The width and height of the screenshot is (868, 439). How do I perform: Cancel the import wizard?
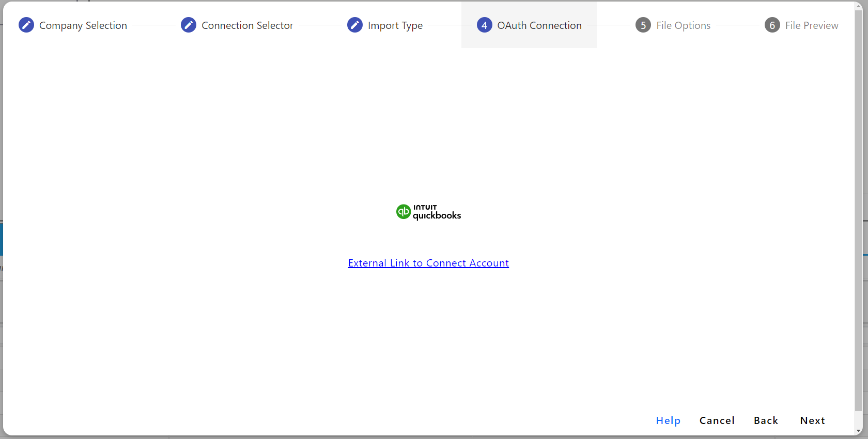717,420
